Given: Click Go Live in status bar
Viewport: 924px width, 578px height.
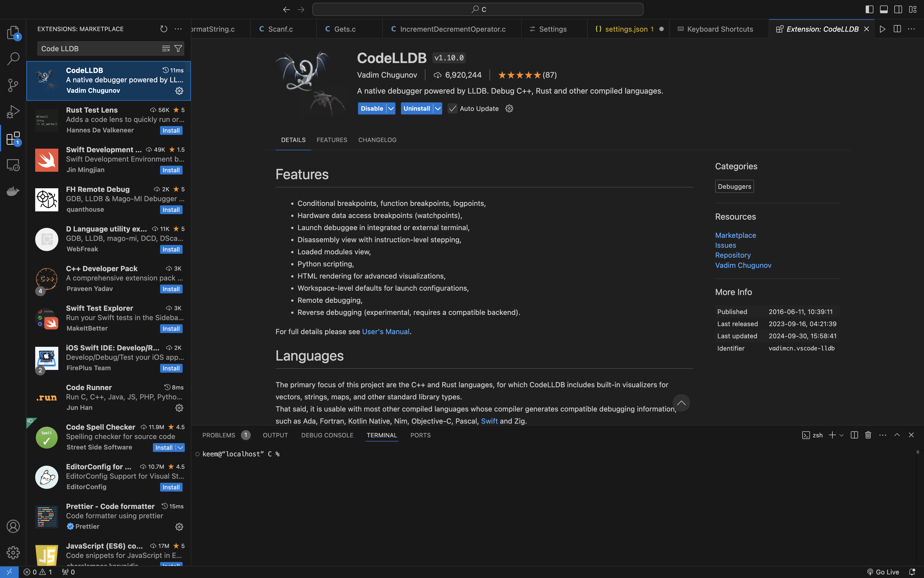Looking at the screenshot, I should [883, 572].
